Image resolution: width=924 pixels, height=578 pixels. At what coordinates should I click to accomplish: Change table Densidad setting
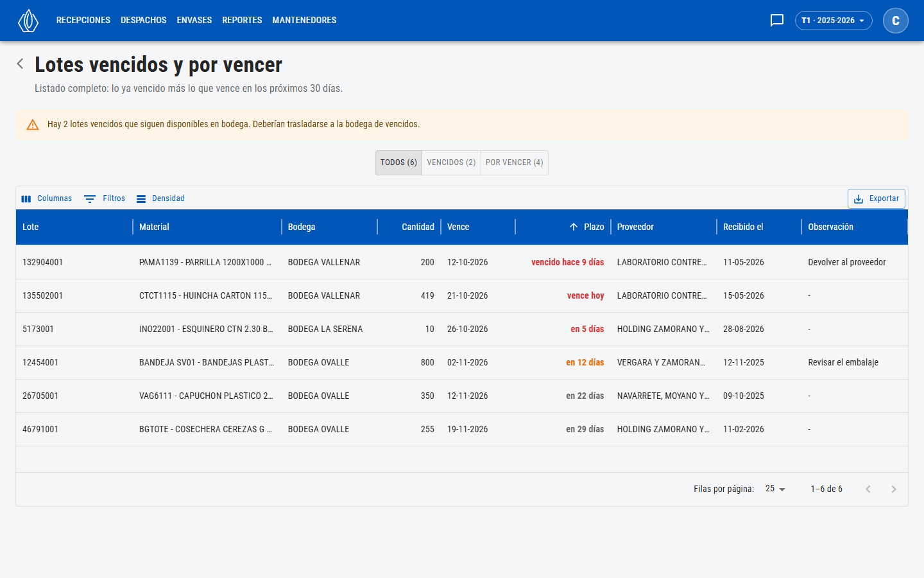click(x=160, y=198)
